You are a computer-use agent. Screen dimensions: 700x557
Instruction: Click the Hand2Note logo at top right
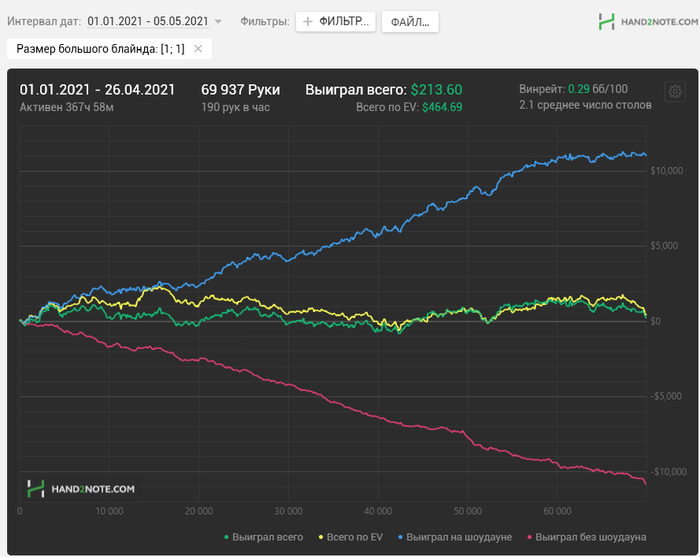coord(648,21)
